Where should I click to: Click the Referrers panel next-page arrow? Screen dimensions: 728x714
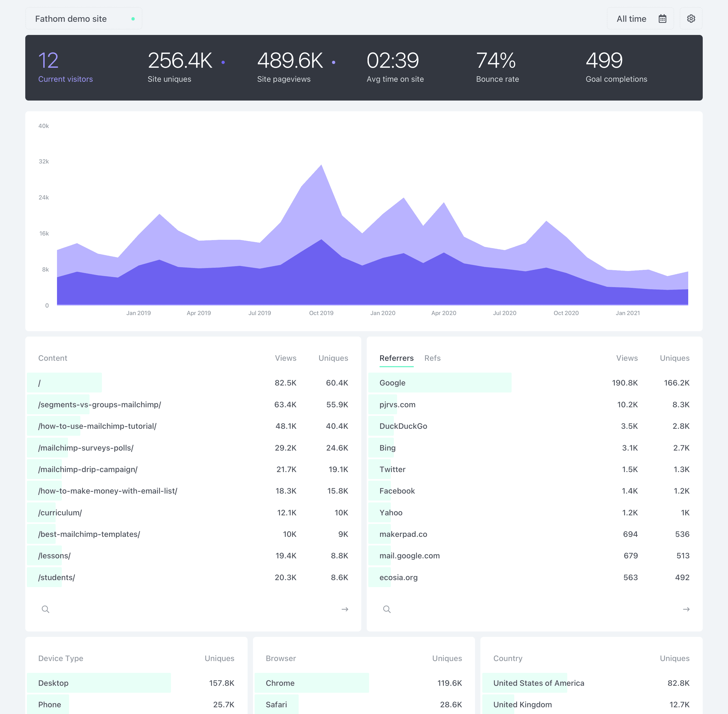click(686, 609)
